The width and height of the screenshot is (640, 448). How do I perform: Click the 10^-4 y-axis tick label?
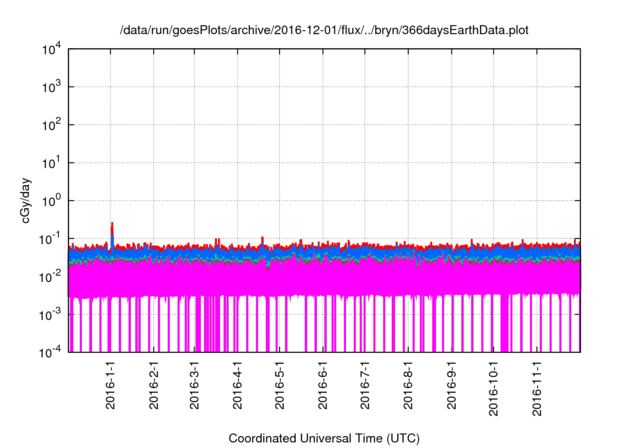50,352
